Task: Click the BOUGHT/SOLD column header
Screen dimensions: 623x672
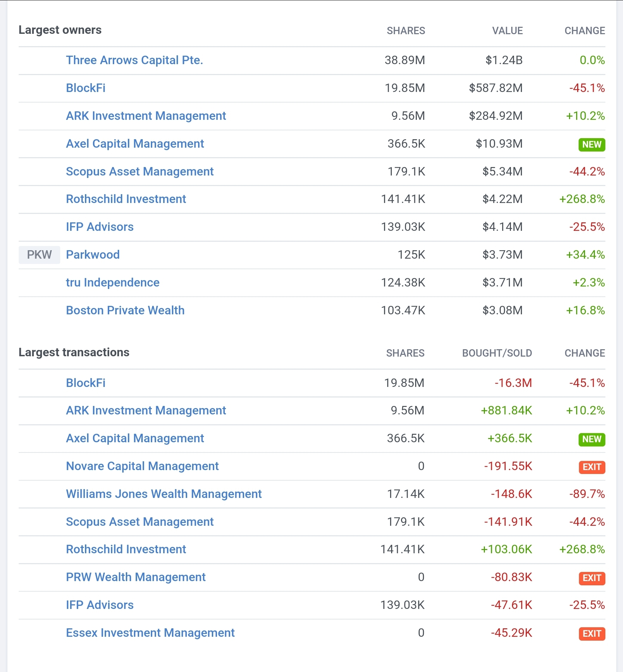Action: [x=497, y=353]
